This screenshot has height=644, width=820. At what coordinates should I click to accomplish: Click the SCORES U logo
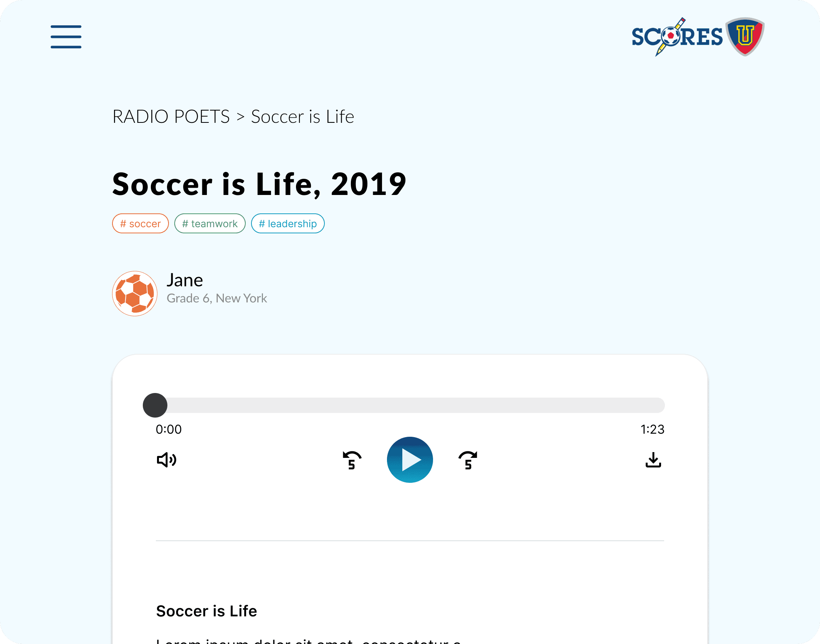pyautogui.click(x=698, y=37)
